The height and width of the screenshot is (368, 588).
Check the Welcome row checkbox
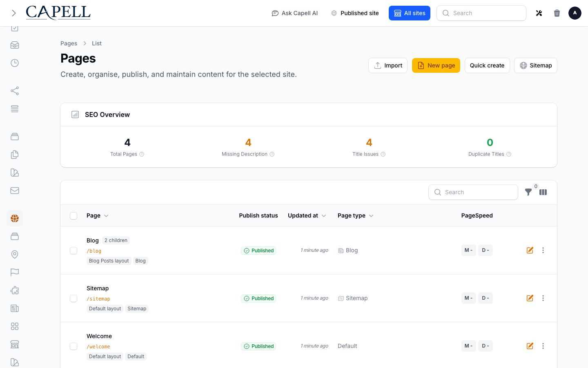pyautogui.click(x=73, y=346)
